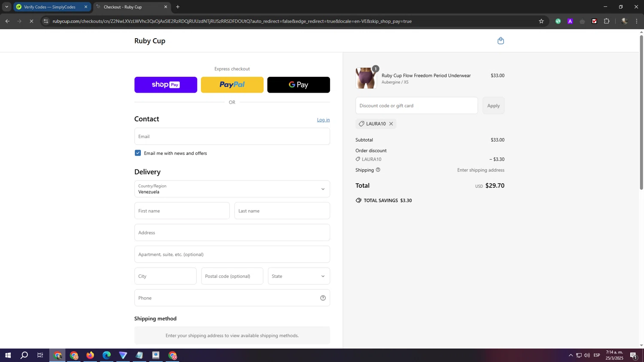Stop page loading in the browser toolbar
The width and height of the screenshot is (644, 362).
[x=31, y=21]
